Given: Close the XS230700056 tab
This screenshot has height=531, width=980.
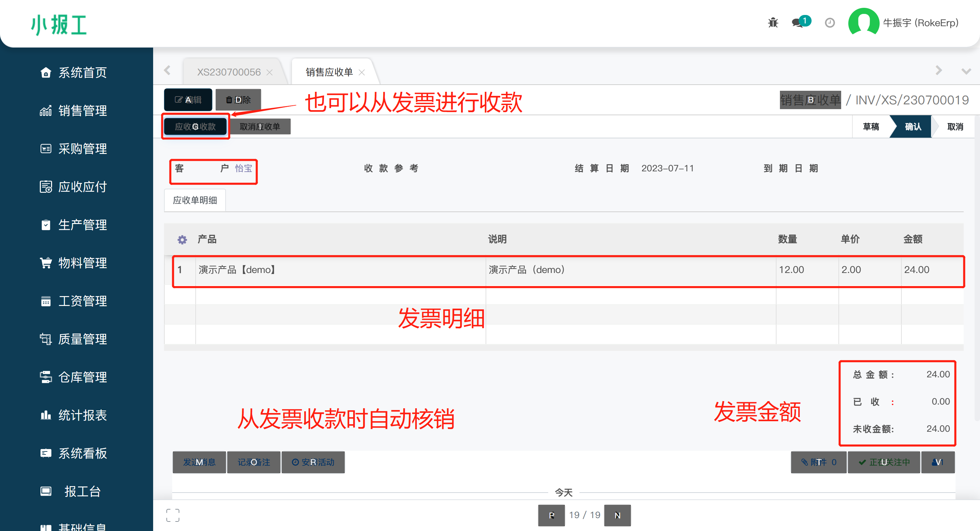Looking at the screenshot, I should pos(270,72).
